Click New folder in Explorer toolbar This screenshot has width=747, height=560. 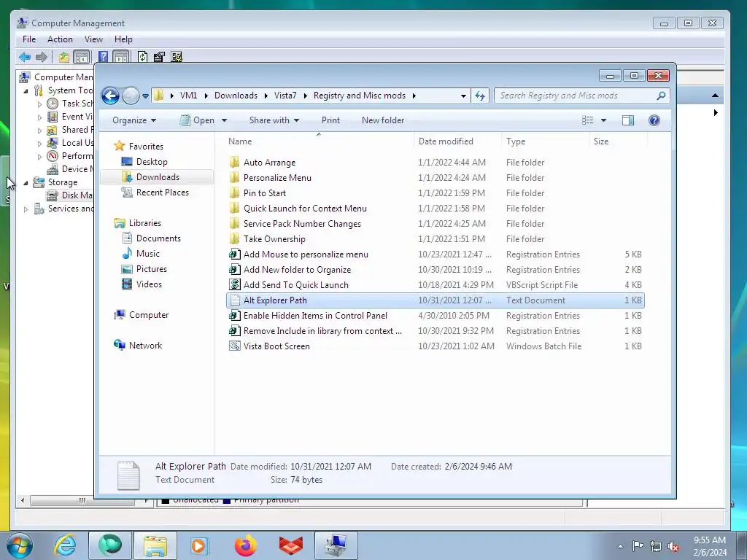tap(383, 120)
